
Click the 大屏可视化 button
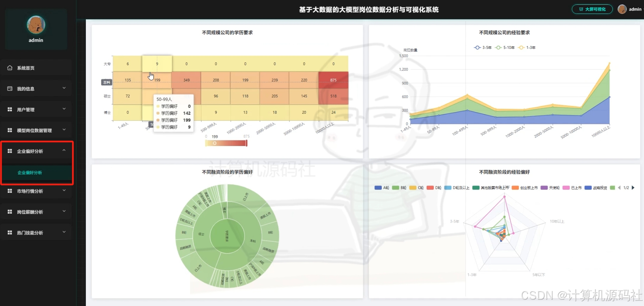point(592,9)
